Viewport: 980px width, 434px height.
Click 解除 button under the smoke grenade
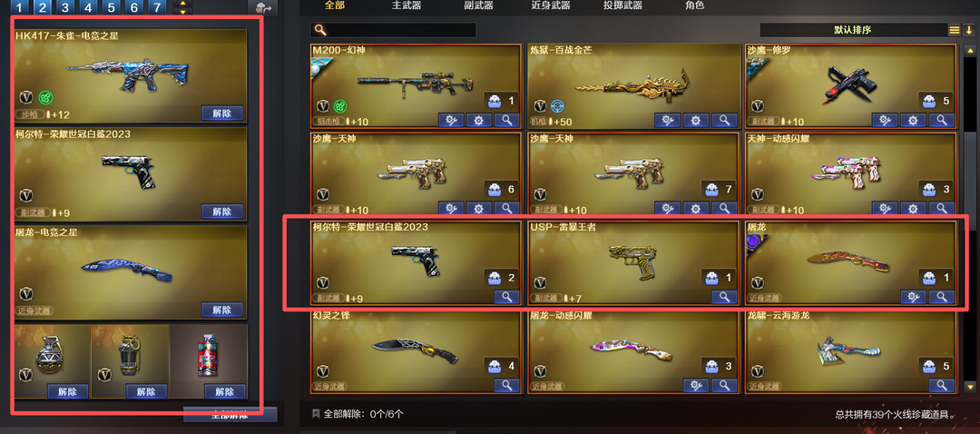225,392
